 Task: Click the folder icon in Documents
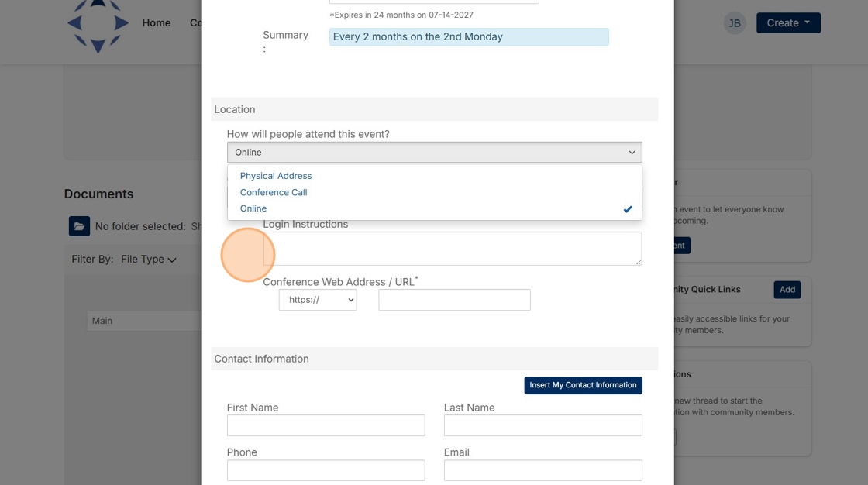[x=79, y=226]
